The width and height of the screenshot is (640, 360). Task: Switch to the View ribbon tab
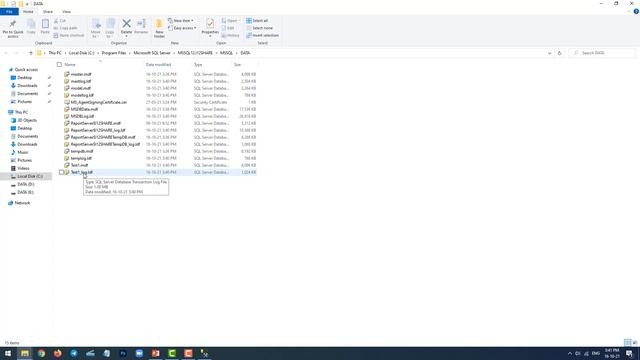pos(66,11)
